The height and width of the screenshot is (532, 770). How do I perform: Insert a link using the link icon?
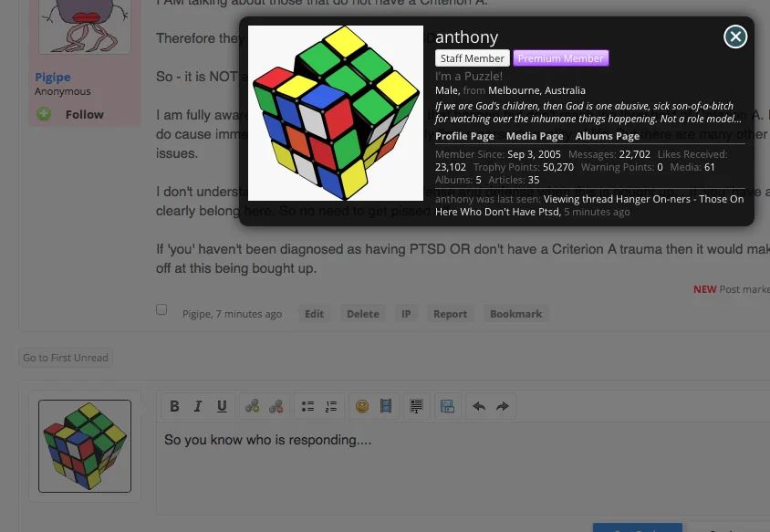point(253,406)
